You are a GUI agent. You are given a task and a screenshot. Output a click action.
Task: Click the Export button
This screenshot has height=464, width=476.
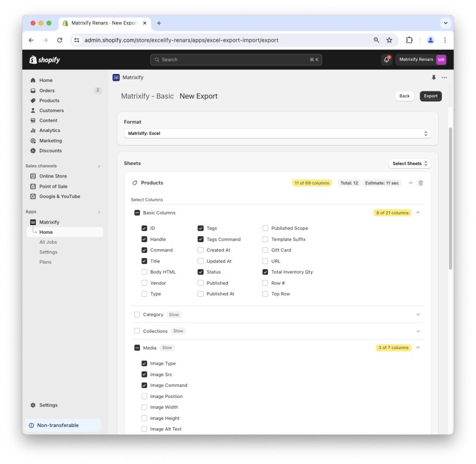tap(430, 96)
